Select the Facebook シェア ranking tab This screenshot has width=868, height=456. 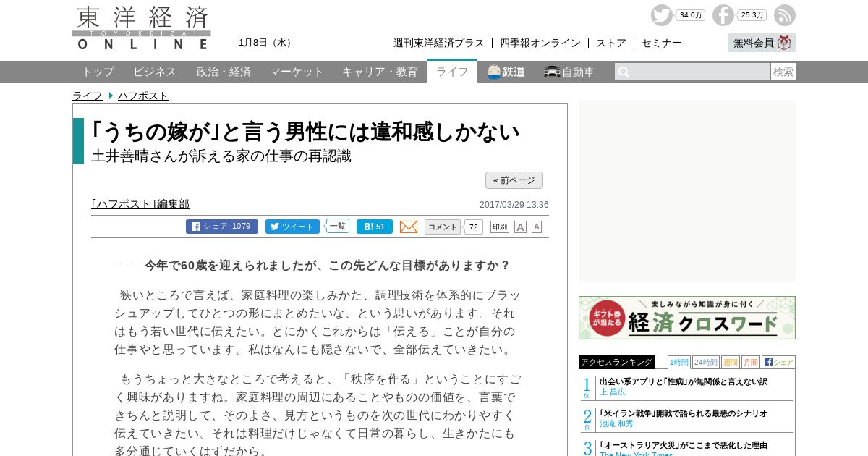(x=778, y=362)
